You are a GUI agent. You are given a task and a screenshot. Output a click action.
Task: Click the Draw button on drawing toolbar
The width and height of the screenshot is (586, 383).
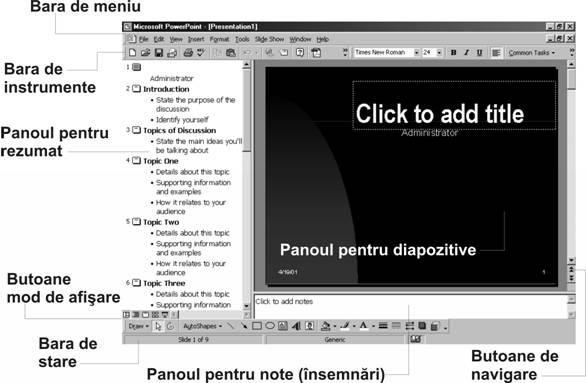(x=138, y=326)
